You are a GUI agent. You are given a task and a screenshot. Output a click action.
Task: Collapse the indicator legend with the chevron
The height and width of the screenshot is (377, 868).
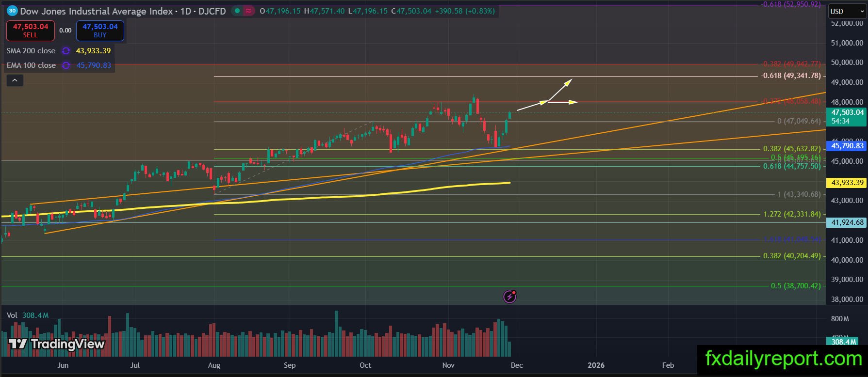pos(15,80)
